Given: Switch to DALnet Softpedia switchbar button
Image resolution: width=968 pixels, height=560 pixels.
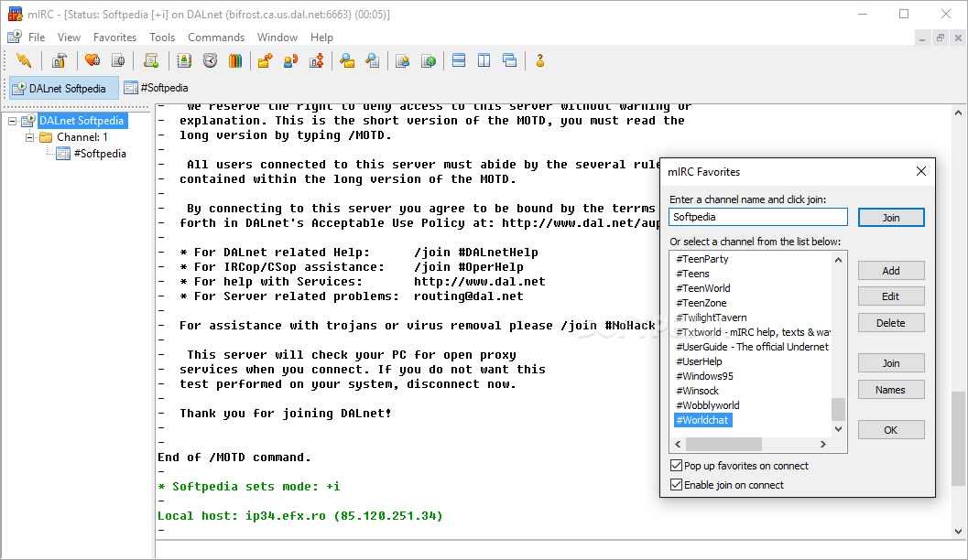Looking at the screenshot, I should click(64, 88).
